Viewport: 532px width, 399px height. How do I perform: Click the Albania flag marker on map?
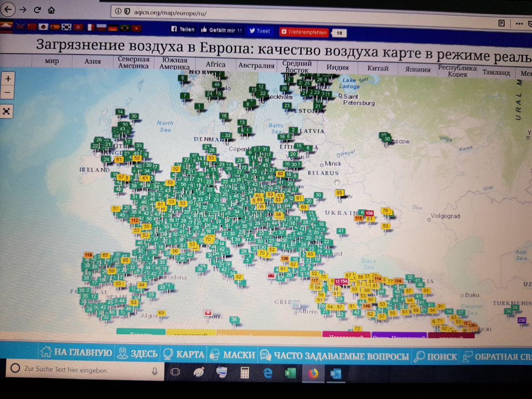(271, 275)
